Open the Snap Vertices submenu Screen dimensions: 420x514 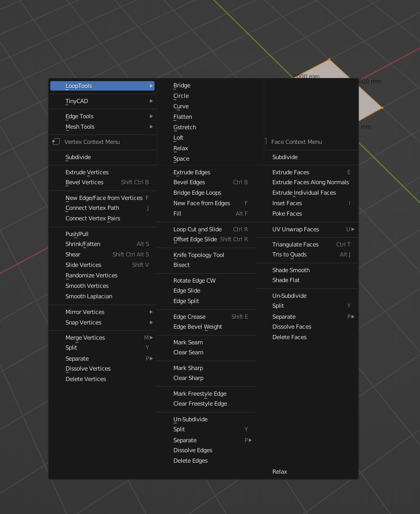[x=102, y=322]
